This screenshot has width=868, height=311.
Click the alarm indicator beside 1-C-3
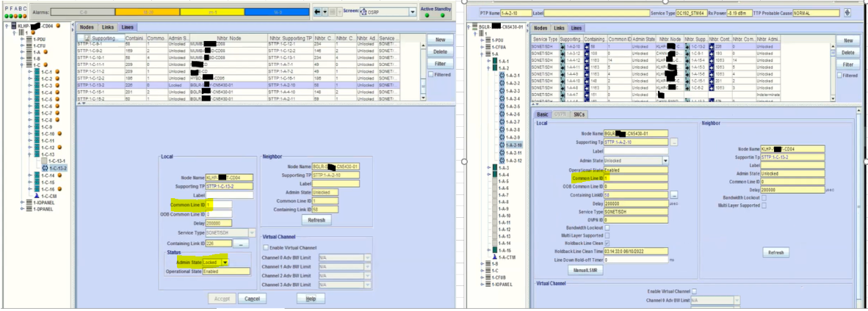tap(58, 86)
